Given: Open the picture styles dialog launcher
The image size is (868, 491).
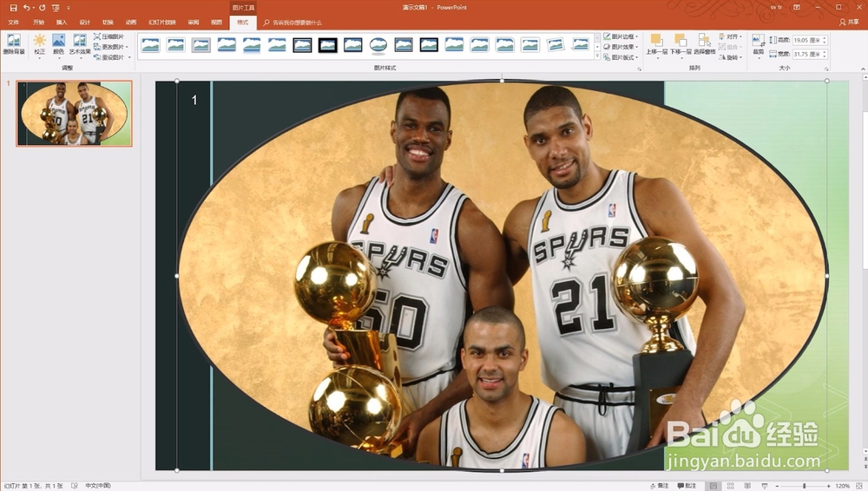Looking at the screenshot, I should click(640, 69).
